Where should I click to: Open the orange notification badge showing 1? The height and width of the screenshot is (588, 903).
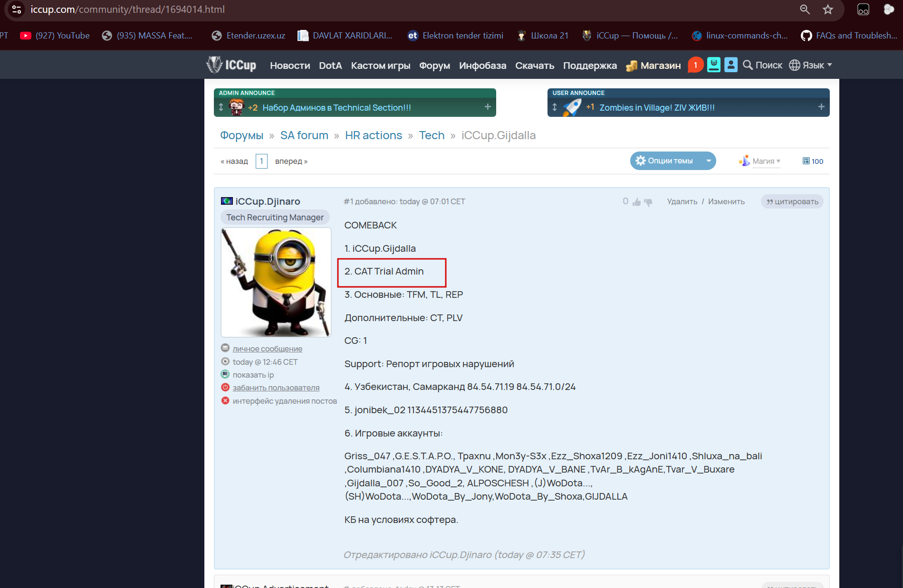(x=695, y=65)
